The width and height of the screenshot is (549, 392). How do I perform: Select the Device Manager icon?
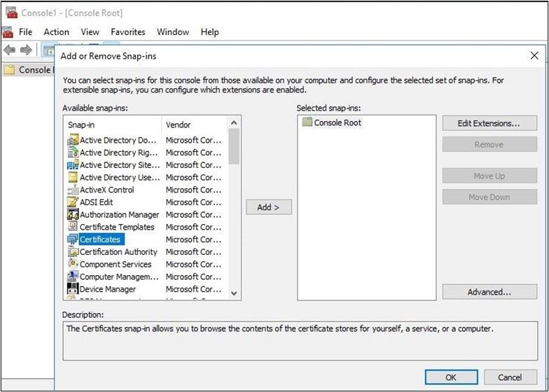[x=73, y=289]
